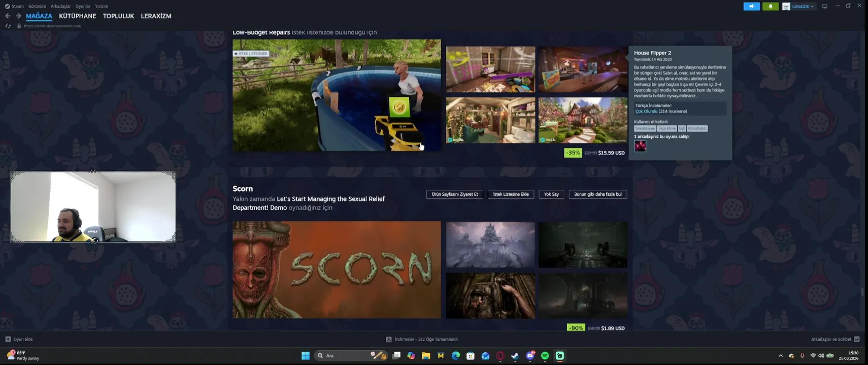Click the House Flipper 2 title in popup
The image size is (868, 365).
coord(652,53)
